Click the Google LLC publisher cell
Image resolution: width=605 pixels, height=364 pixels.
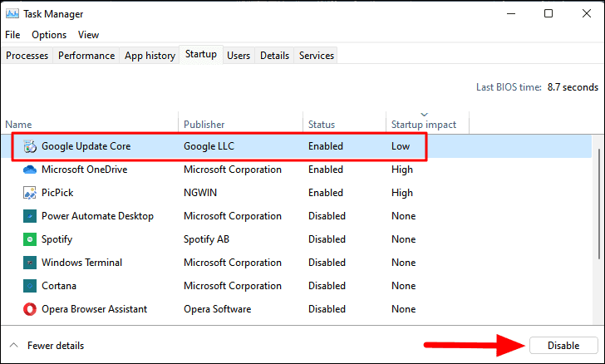(x=209, y=146)
